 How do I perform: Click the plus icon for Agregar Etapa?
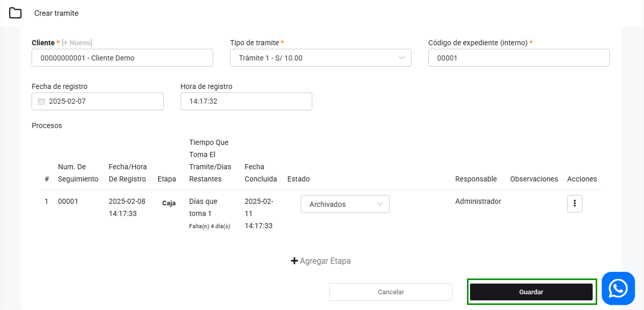(294, 261)
